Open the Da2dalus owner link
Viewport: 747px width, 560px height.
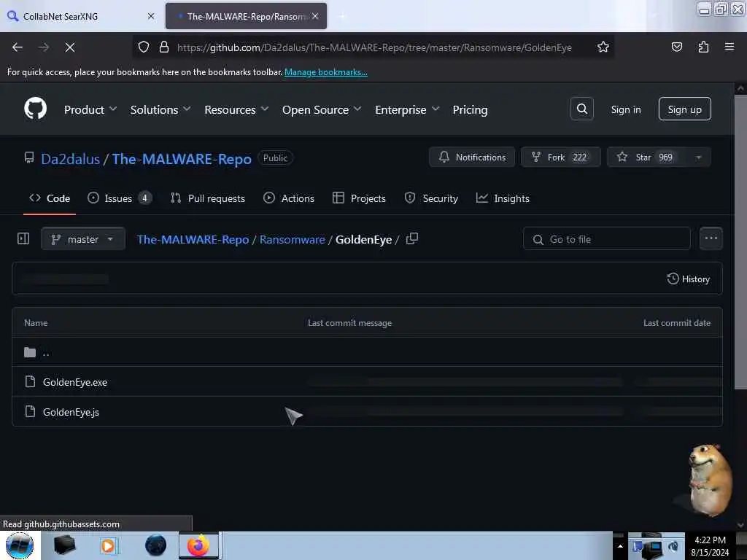click(x=71, y=158)
